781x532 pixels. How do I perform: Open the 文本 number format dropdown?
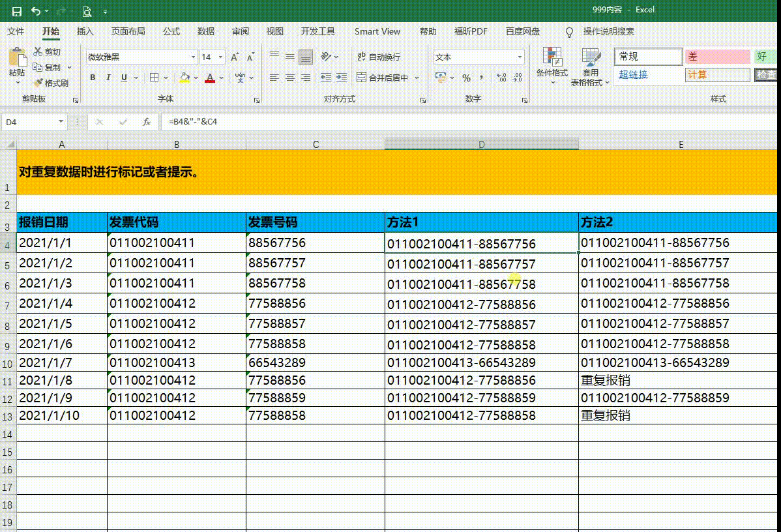pos(520,57)
